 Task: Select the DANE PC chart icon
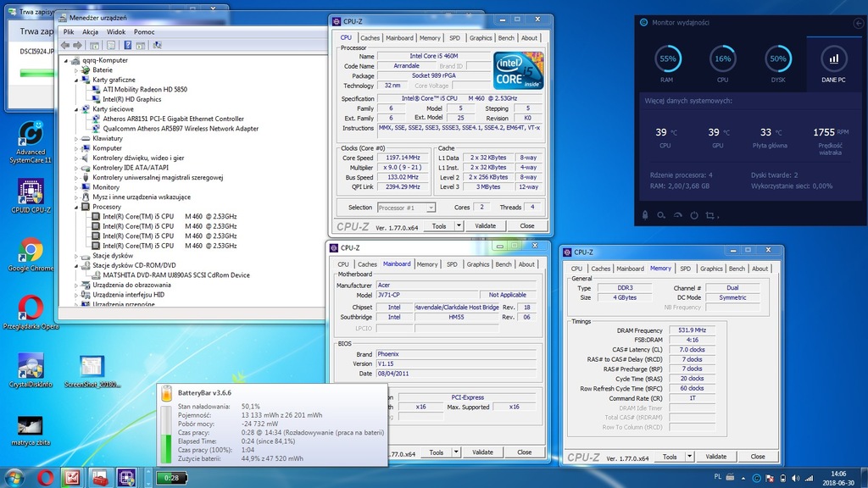click(x=833, y=58)
